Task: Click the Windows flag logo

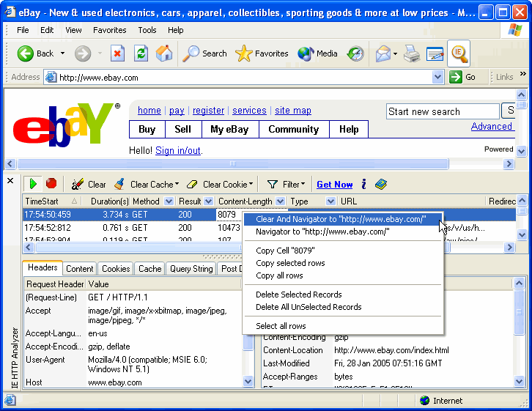Action: (515, 30)
